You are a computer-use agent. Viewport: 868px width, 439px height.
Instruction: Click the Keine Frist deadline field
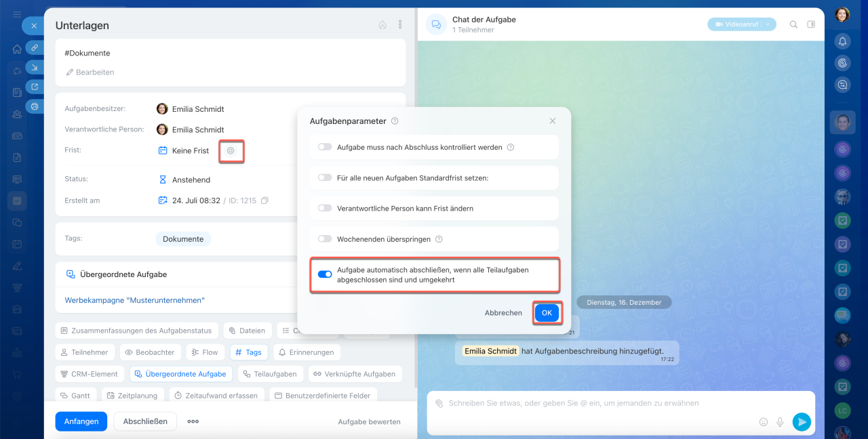(x=184, y=150)
